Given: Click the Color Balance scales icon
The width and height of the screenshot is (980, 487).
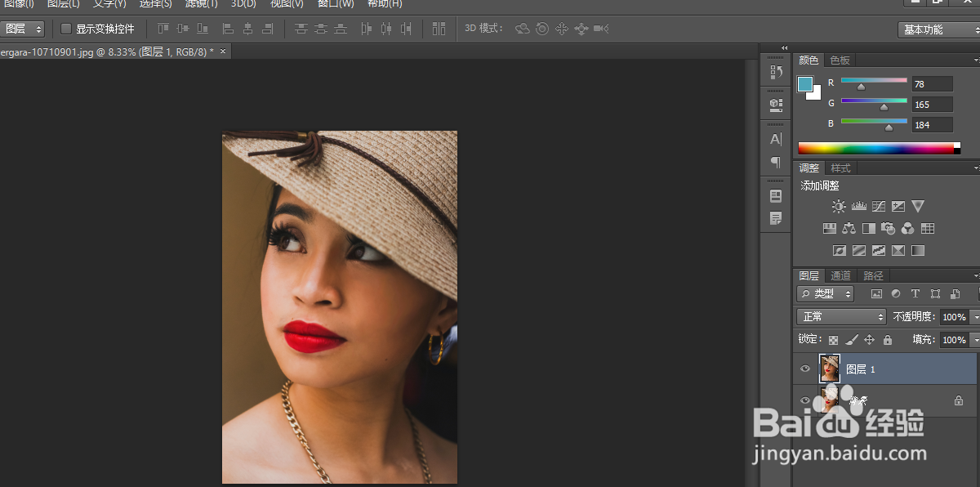Looking at the screenshot, I should [849, 229].
